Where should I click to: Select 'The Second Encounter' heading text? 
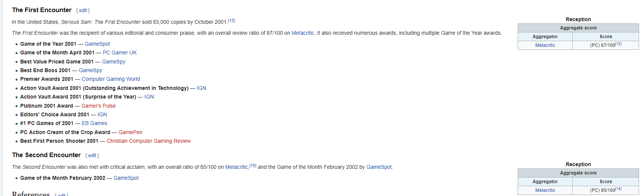click(x=46, y=155)
